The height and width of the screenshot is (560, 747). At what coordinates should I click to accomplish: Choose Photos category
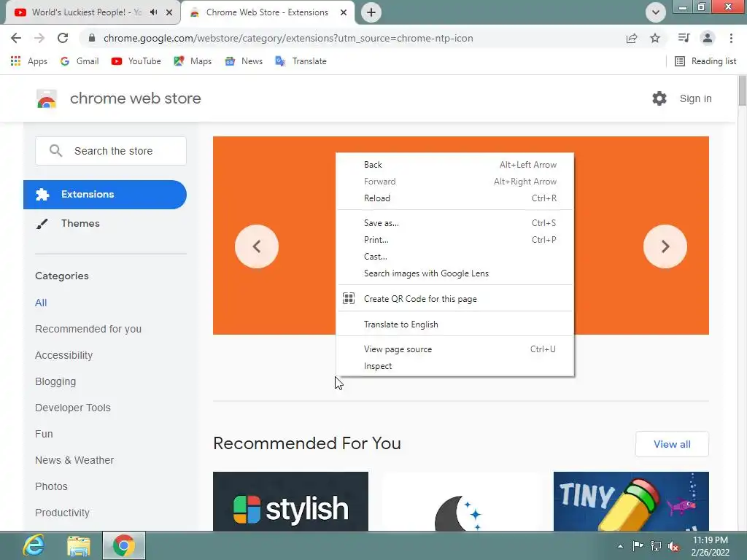[x=52, y=486]
